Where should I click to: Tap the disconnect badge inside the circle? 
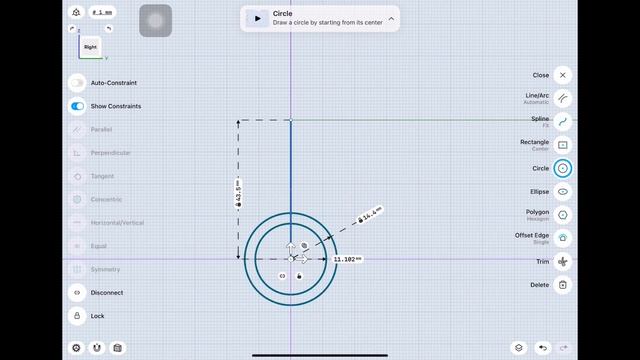[282, 276]
